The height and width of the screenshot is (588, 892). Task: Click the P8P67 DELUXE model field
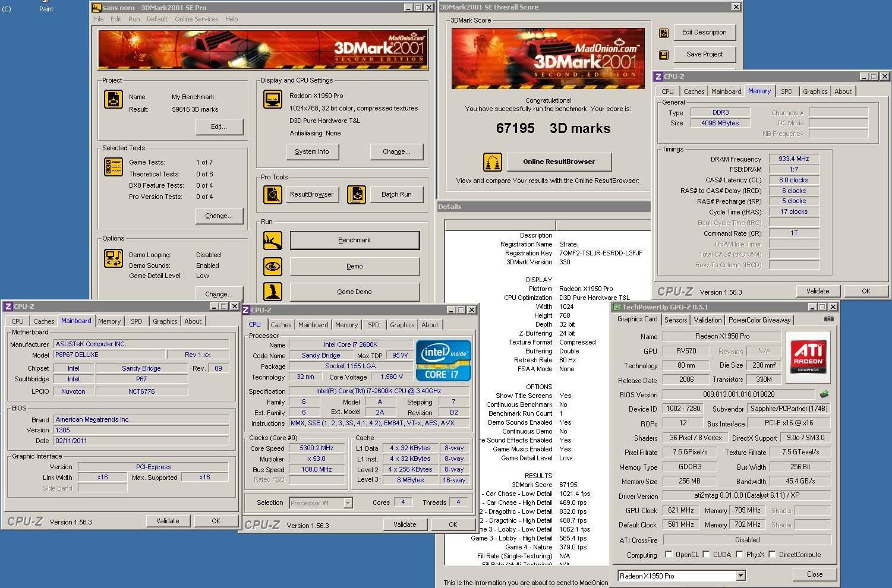108,355
